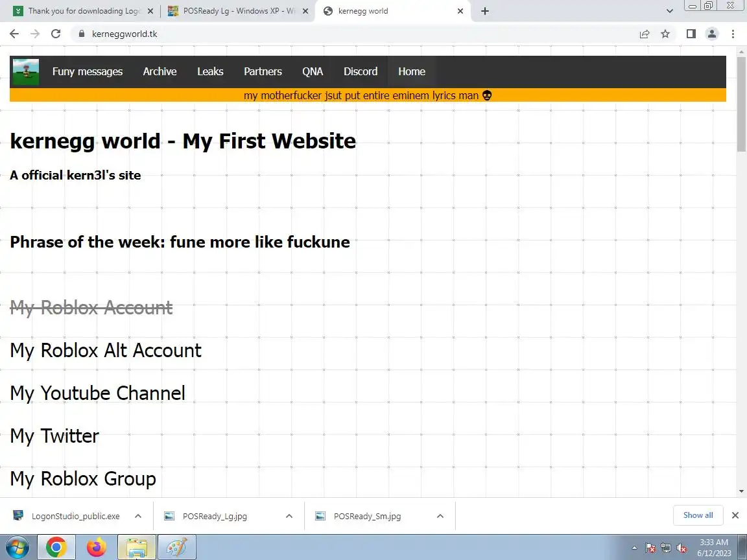Open My Roblox Group link
Image resolution: width=747 pixels, height=560 pixels.
(83, 479)
